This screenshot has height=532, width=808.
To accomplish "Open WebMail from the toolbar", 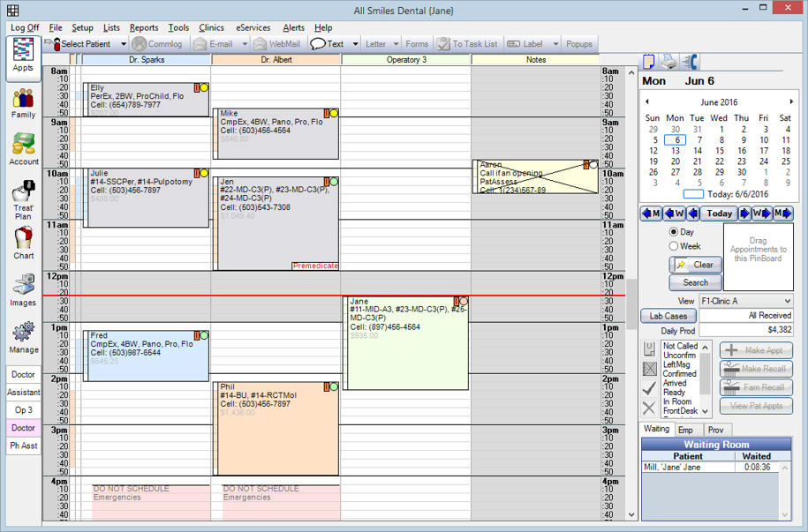I will (x=277, y=44).
